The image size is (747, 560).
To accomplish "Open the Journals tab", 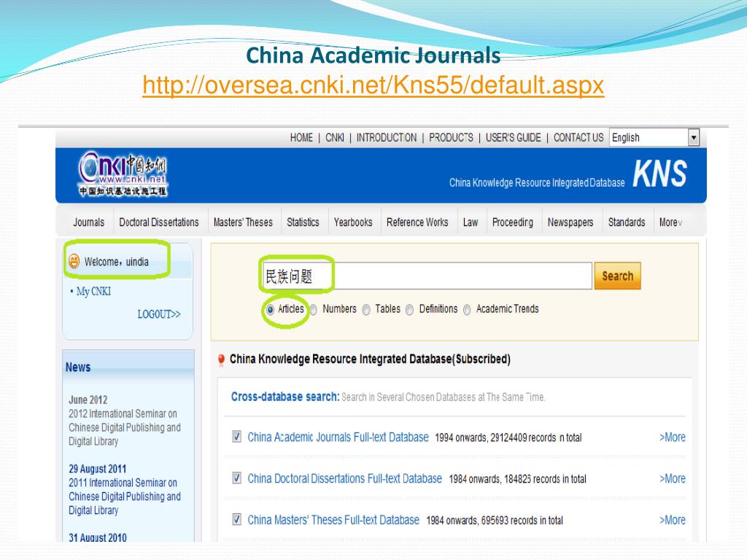I will pos(88,222).
